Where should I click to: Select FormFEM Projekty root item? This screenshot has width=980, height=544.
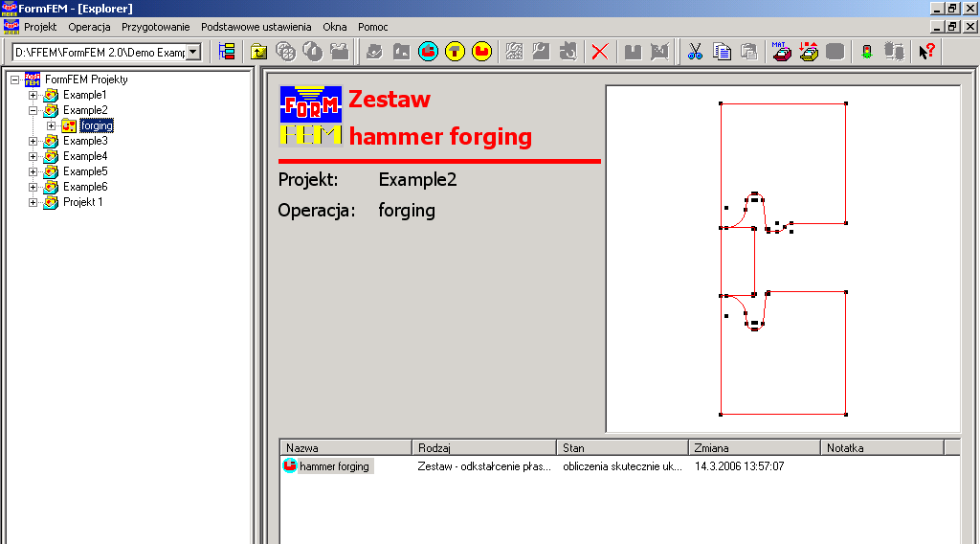click(86, 79)
